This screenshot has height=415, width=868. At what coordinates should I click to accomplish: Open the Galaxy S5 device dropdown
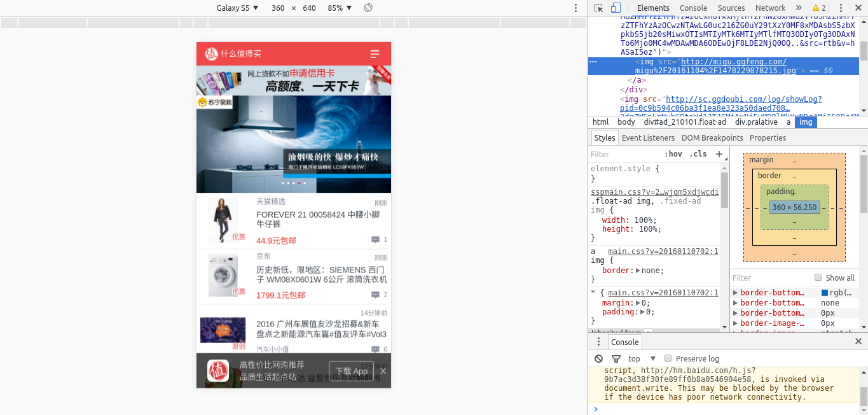coord(237,8)
